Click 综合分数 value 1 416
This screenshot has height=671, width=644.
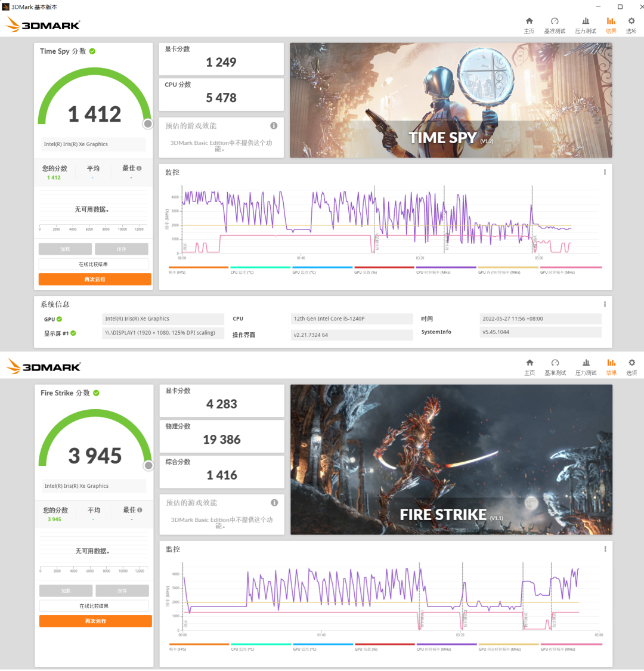tap(222, 475)
